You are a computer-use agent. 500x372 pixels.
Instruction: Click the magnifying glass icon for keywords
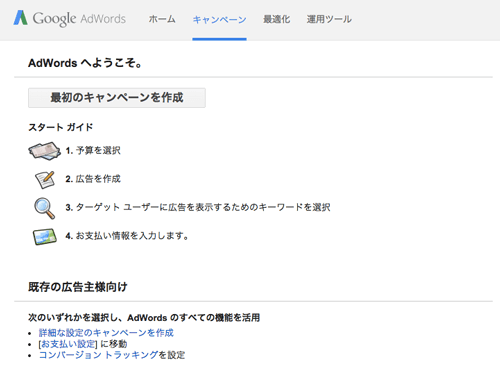tap(44, 208)
